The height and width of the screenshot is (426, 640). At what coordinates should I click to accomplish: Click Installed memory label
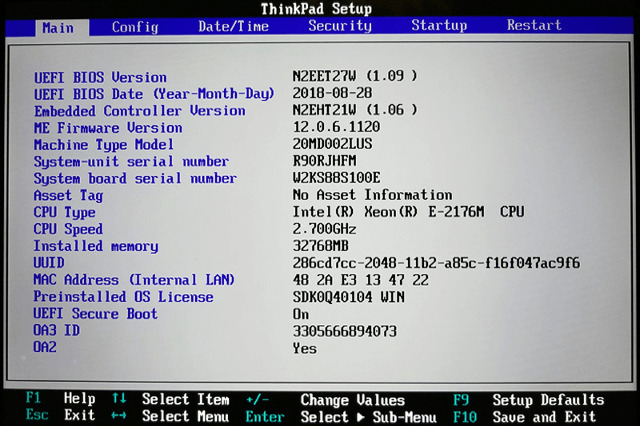96,246
